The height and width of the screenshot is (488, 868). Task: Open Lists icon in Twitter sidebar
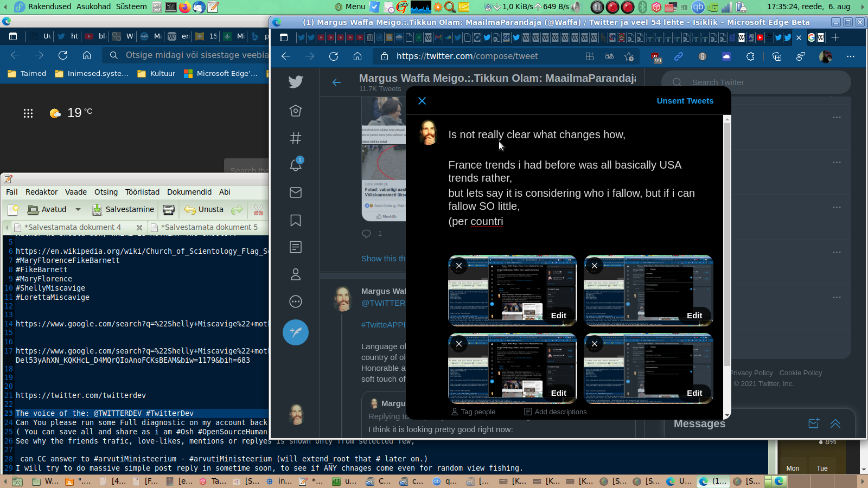pyautogui.click(x=296, y=247)
